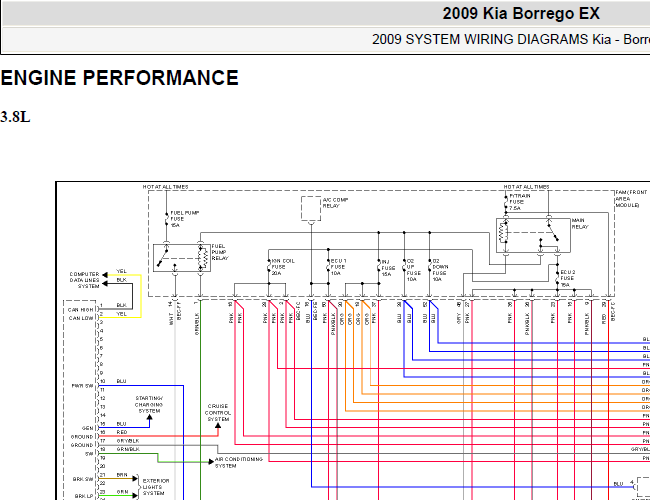
Task: Click the Fuel Pump Relay symbol
Action: tap(182, 258)
